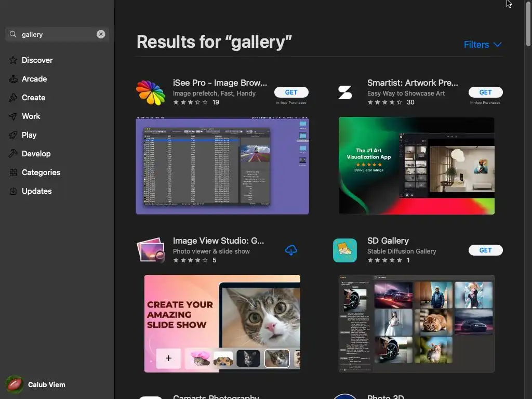The height and width of the screenshot is (399, 532).
Task: Switch to the Play section
Action: click(29, 135)
